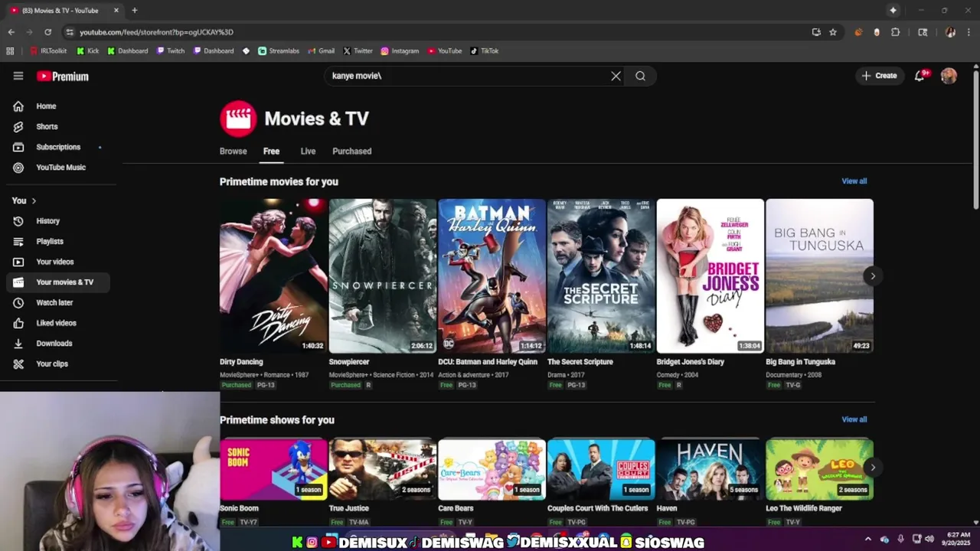The image size is (980, 551).
Task: Open the Couples Court show thumbnail
Action: (x=601, y=469)
